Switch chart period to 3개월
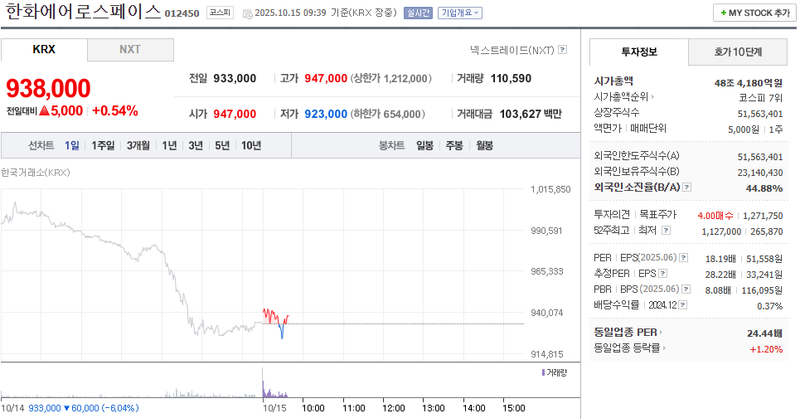The width and height of the screenshot is (800, 419). 138,146
